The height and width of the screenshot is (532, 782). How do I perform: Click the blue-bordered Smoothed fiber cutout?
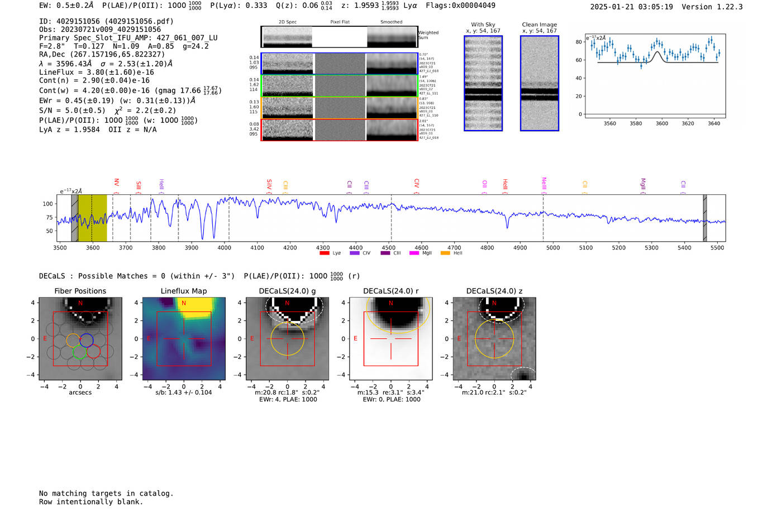[x=392, y=64]
